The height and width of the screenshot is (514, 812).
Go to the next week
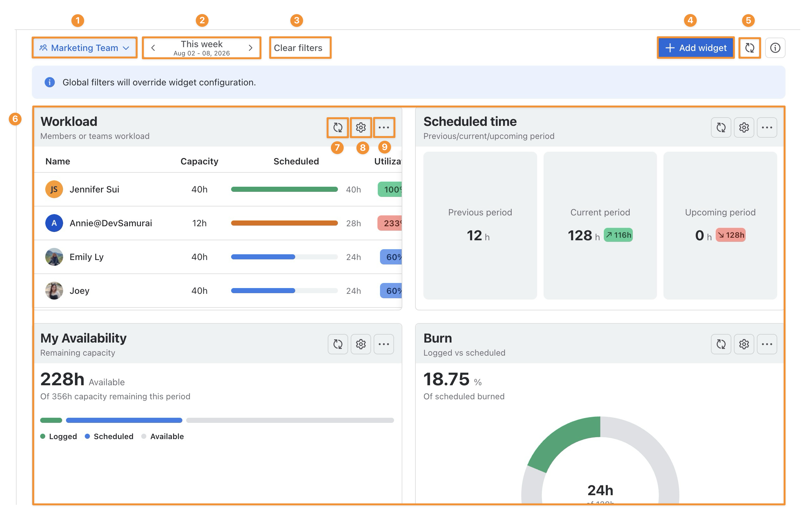pos(250,48)
